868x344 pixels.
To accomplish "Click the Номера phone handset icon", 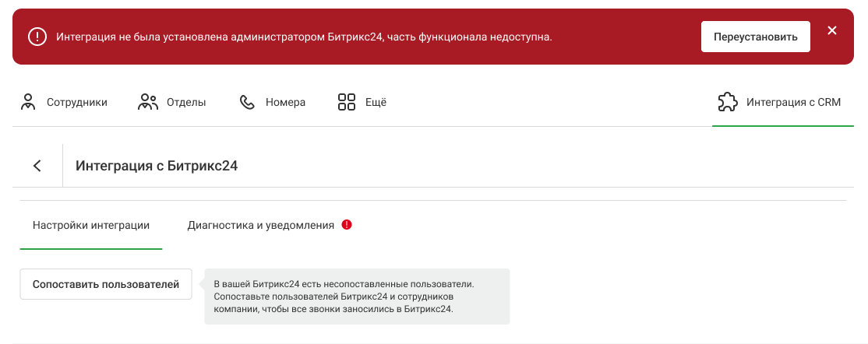I will [248, 102].
